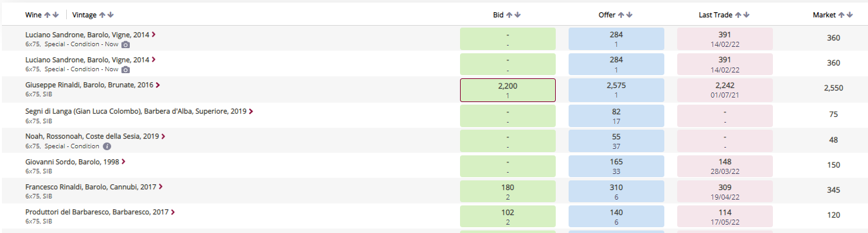This screenshot has width=868, height=233.
Task: Sort Market column ascending with up arrow
Action: (x=842, y=15)
